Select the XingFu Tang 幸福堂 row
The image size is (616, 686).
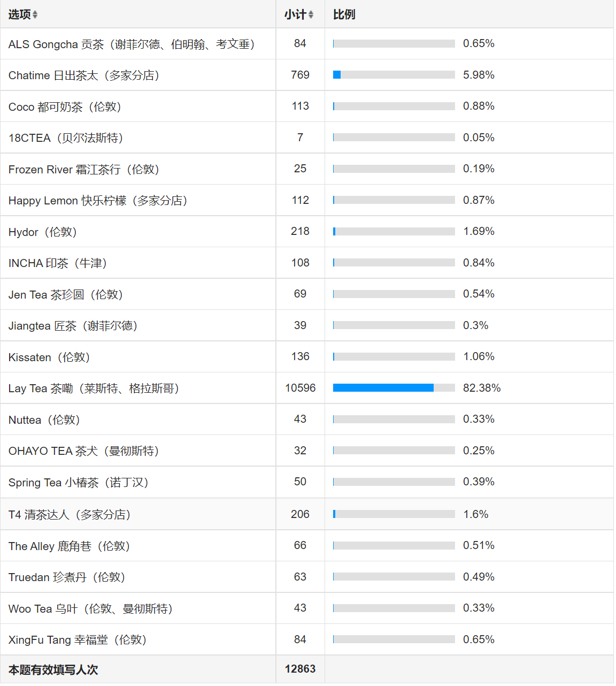[307, 640]
